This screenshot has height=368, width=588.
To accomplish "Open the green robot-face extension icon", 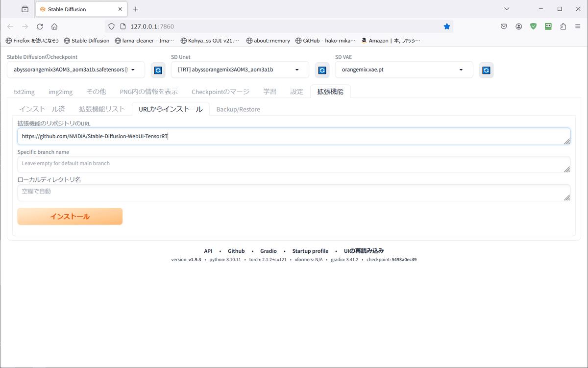I will (548, 26).
